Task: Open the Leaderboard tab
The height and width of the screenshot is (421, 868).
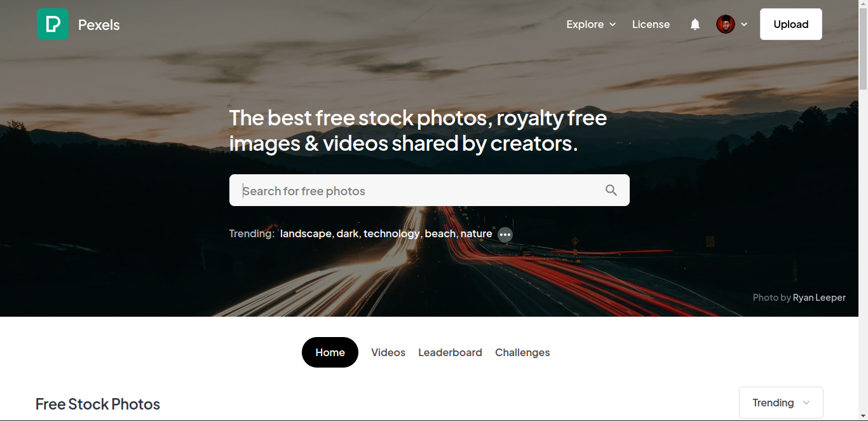Action: coord(450,352)
